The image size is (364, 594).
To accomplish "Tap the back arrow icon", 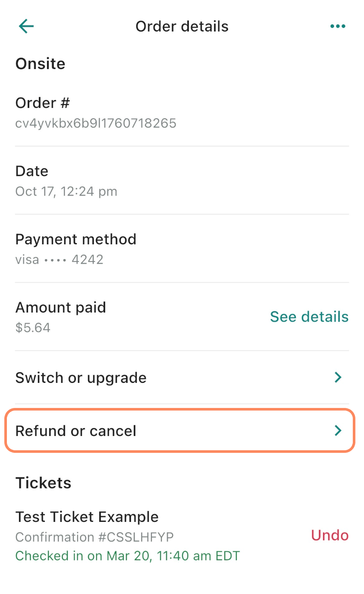I will pyautogui.click(x=26, y=26).
